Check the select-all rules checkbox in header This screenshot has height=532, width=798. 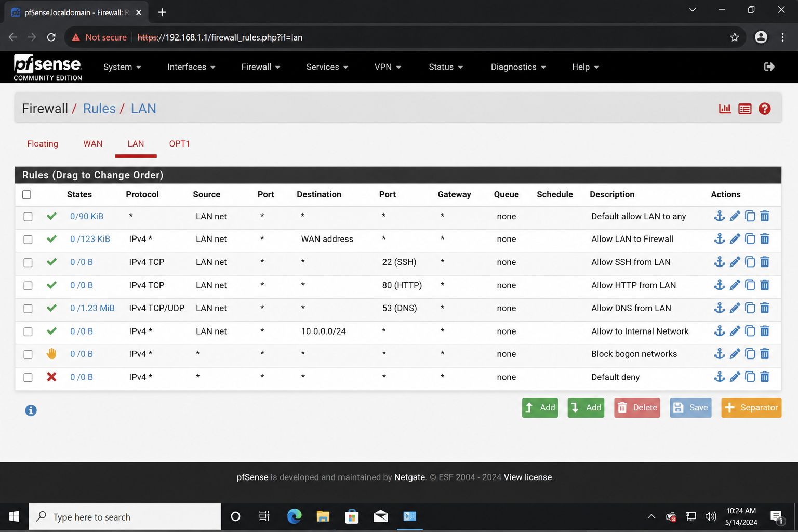coord(27,194)
